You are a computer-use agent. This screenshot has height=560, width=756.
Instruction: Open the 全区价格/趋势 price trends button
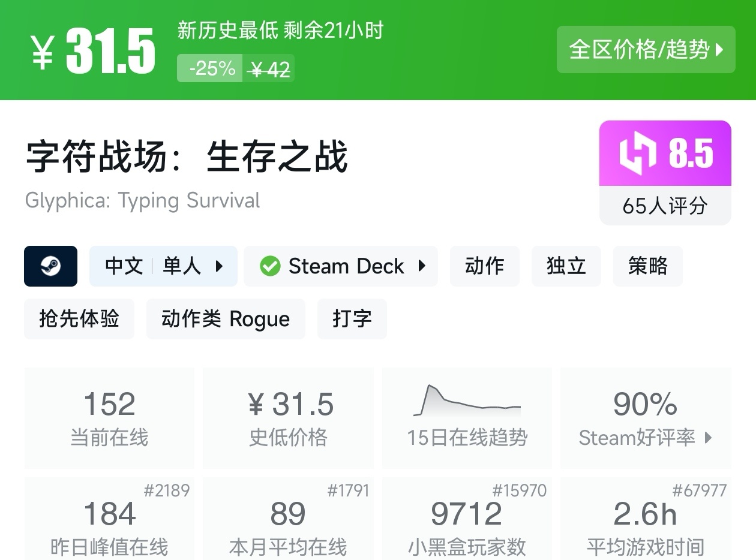[646, 50]
